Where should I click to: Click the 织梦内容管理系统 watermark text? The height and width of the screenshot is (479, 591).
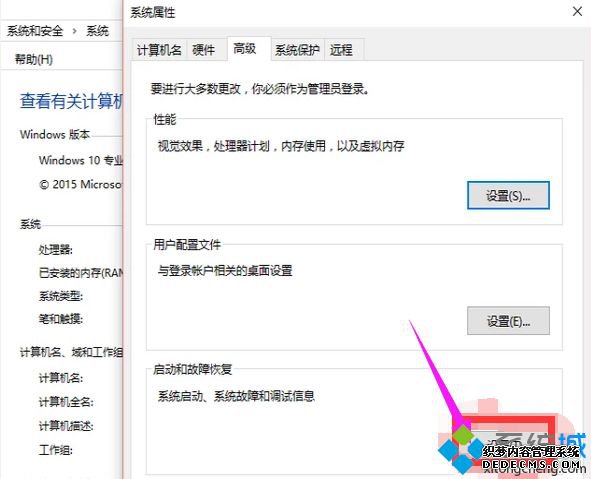click(x=531, y=451)
